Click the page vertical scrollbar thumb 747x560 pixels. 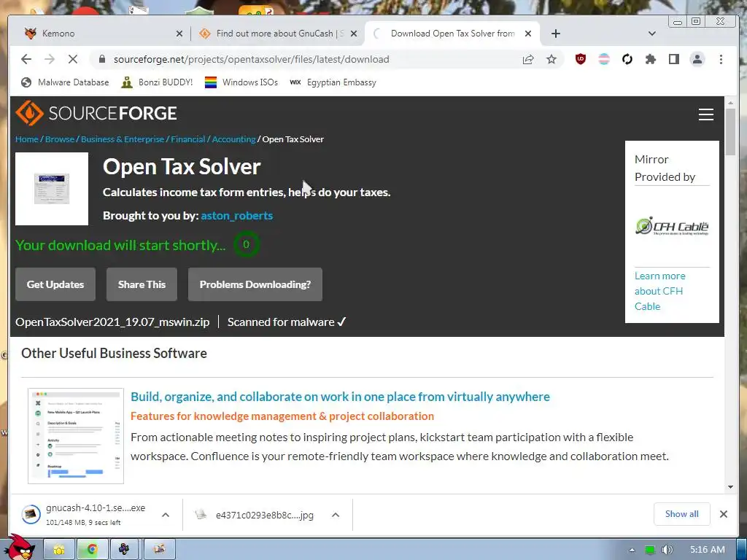(730, 131)
